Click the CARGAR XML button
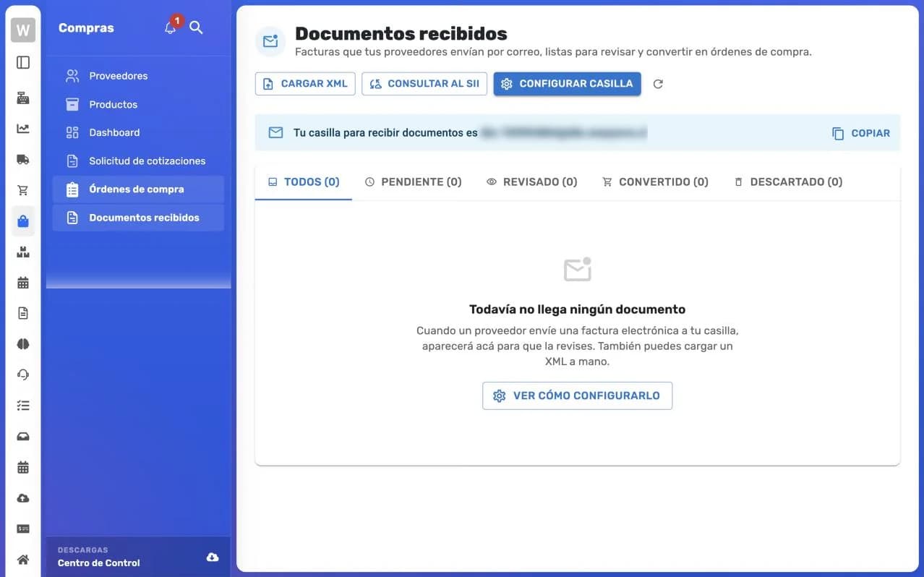Viewport: 924px width, 577px height. coord(305,84)
